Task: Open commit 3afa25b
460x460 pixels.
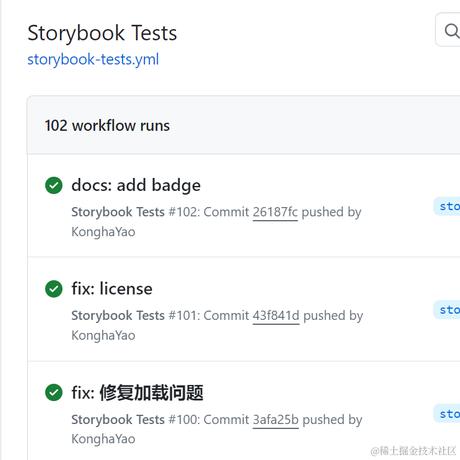Action: 276,419
